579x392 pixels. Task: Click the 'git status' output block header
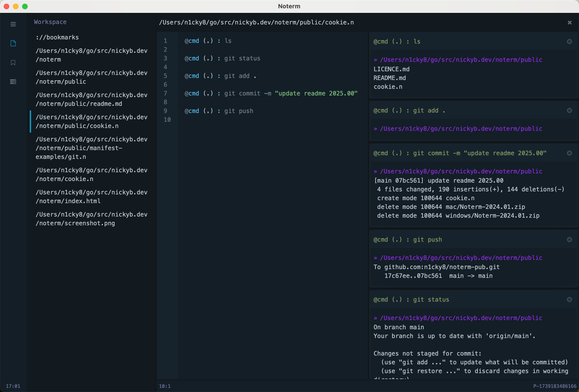point(473,300)
